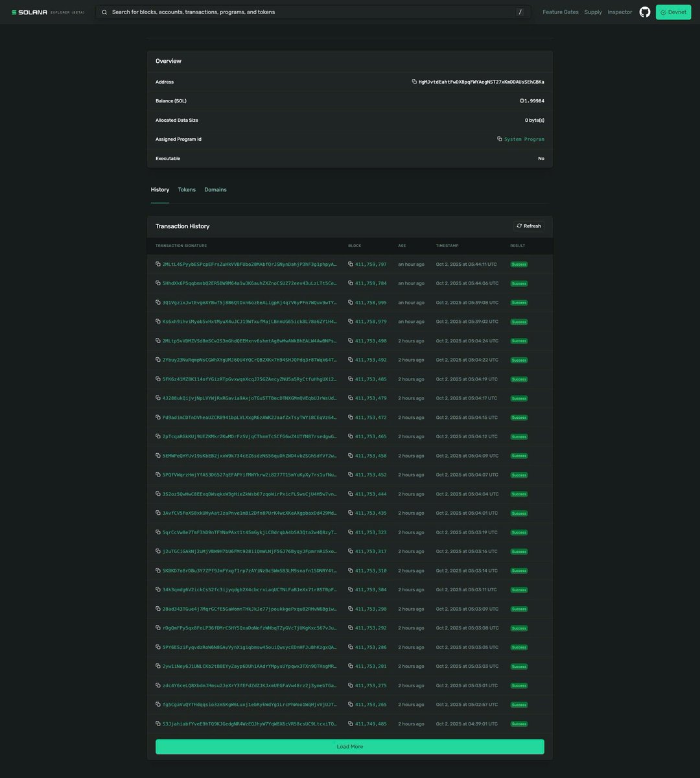View block 411,753,304 details
Viewport: 700px width, 778px height.
pos(371,590)
